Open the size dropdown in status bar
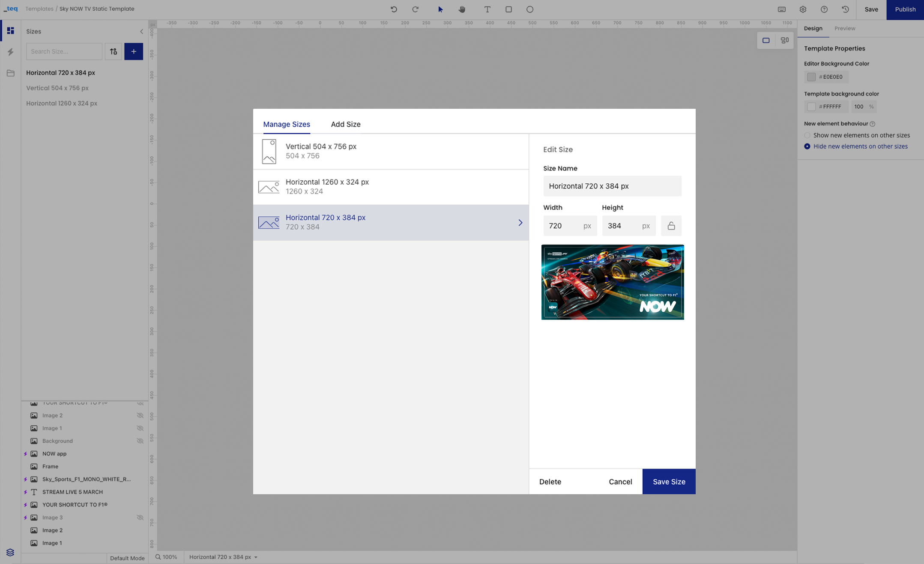 click(223, 557)
